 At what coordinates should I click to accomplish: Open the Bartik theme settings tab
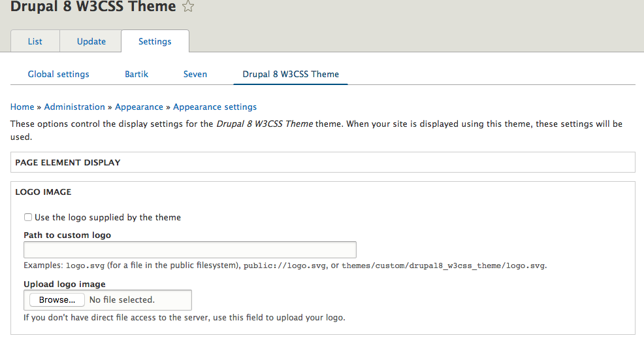coord(137,74)
